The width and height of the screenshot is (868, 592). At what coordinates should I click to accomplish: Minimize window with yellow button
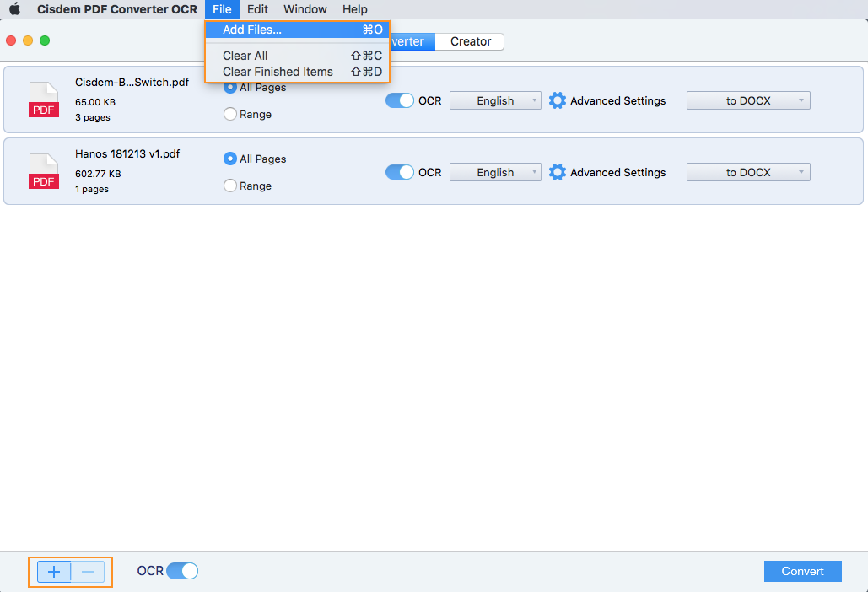28,40
